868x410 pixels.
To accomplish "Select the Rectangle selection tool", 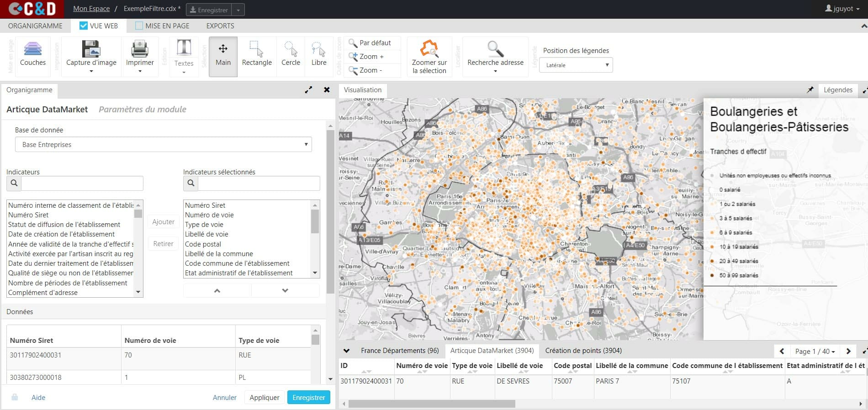I will coord(257,57).
